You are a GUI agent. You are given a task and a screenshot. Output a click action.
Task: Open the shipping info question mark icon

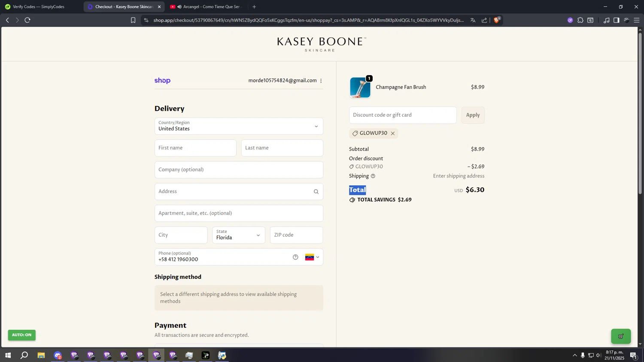click(x=373, y=176)
